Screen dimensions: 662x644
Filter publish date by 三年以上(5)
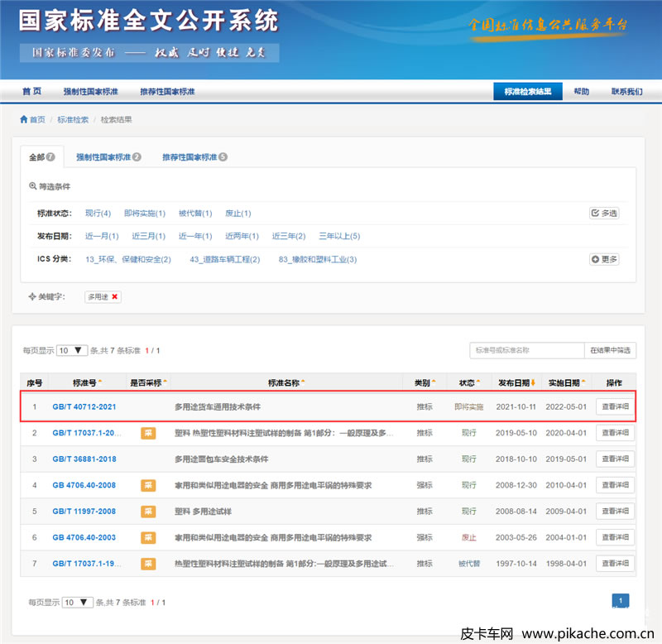point(339,236)
